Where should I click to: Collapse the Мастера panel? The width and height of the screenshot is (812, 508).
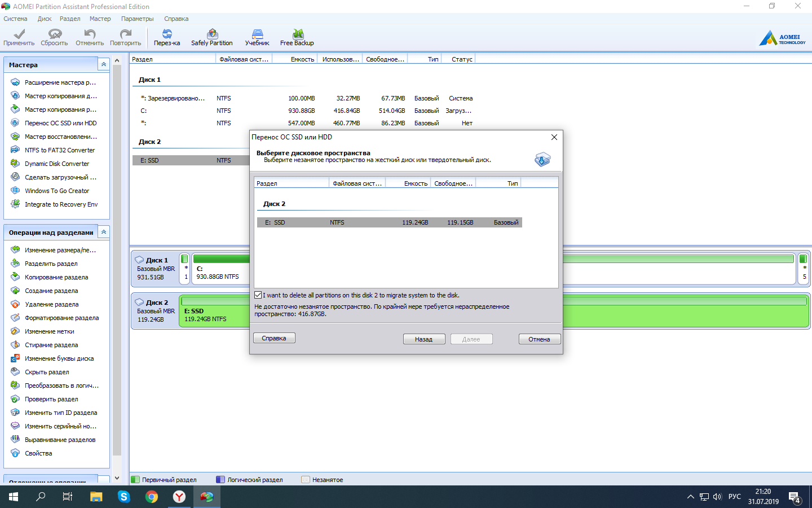(104, 65)
